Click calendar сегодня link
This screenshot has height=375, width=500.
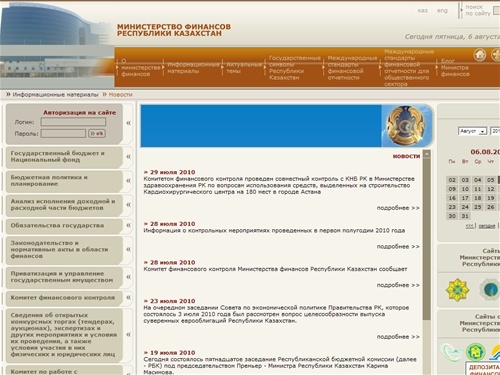(487, 226)
